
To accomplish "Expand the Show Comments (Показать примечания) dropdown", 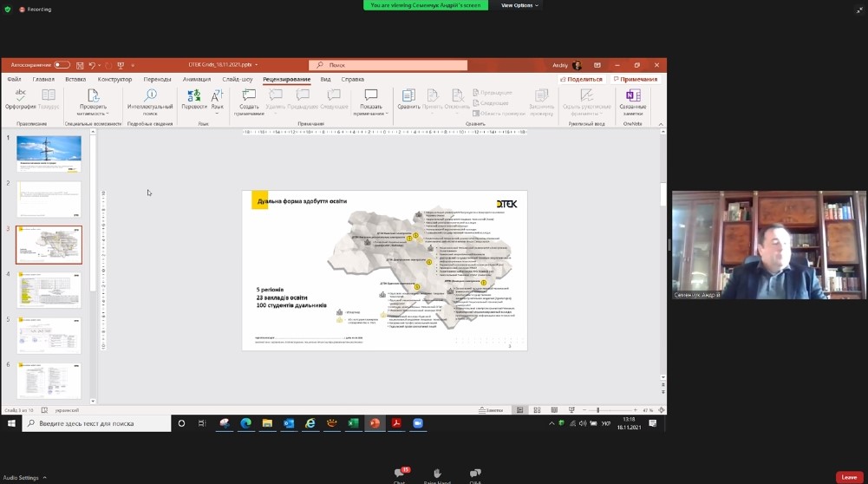I will tap(371, 113).
